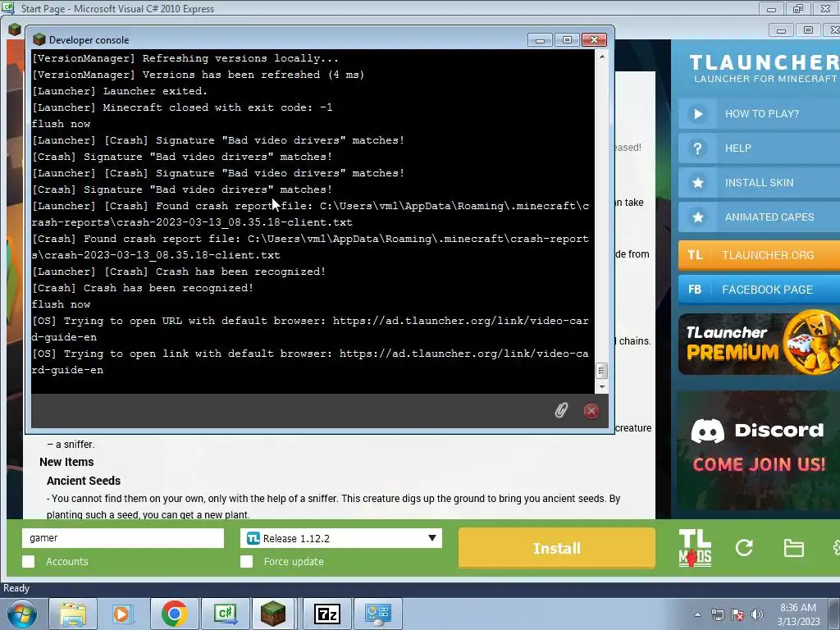Open the ANIMATED CAPES menu entry
This screenshot has height=630, width=840.
[759, 217]
